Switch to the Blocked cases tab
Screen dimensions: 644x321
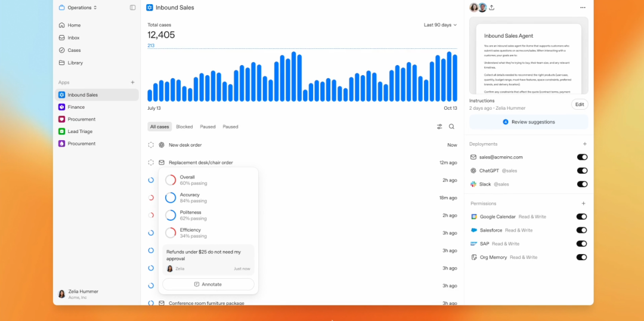[x=184, y=126]
